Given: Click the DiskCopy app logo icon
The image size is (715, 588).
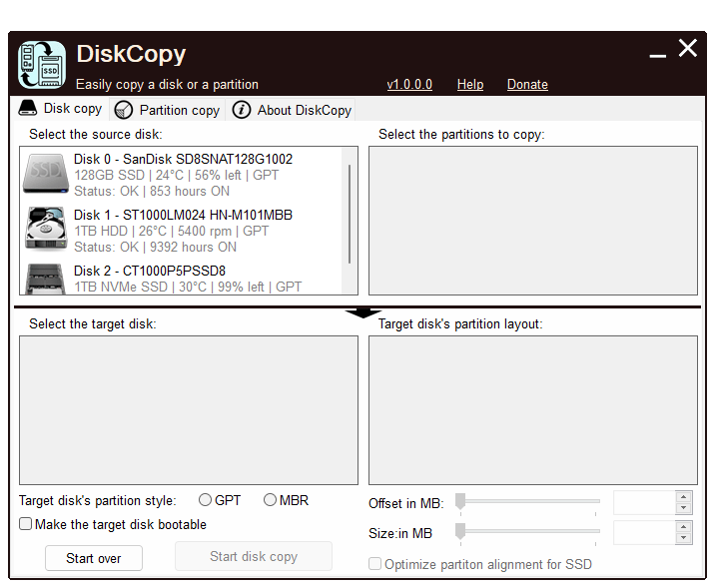Looking at the screenshot, I should pyautogui.click(x=42, y=65).
